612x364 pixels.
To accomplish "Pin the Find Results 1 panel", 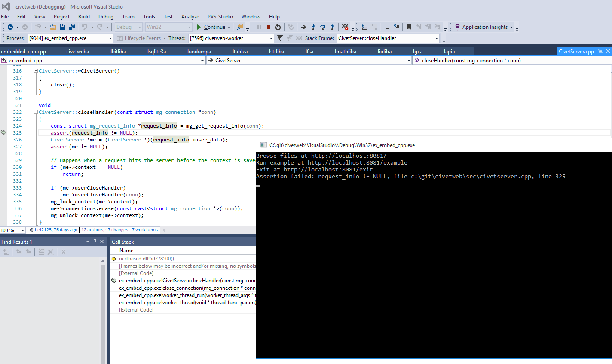I will point(95,242).
